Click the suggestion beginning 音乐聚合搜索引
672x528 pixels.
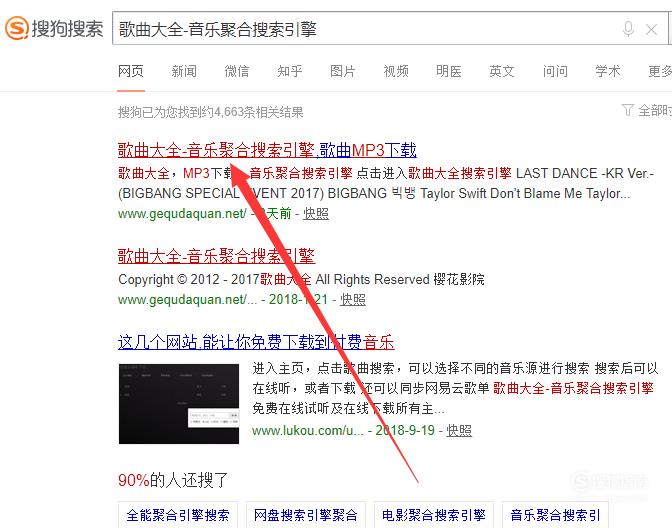point(555,515)
